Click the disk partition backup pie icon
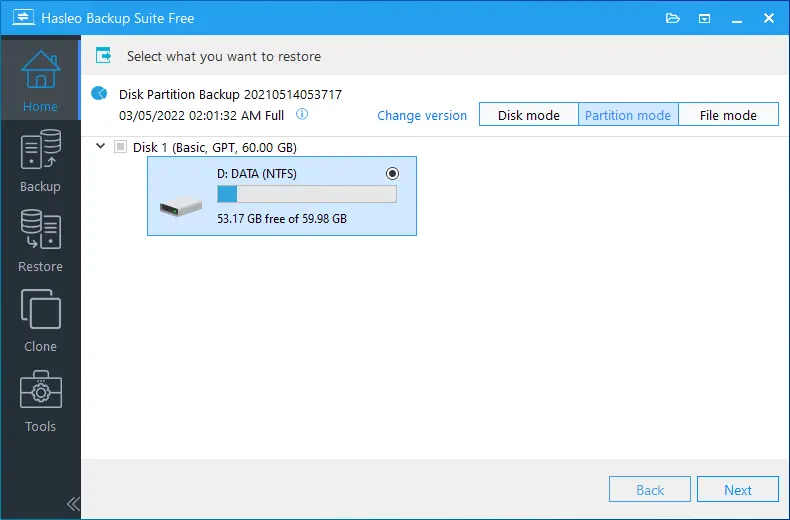 click(x=99, y=94)
